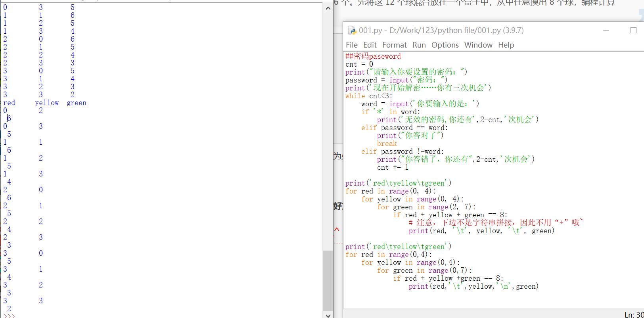Open the Edit menu in 001.py editor
The image size is (644, 318).
coord(370,45)
